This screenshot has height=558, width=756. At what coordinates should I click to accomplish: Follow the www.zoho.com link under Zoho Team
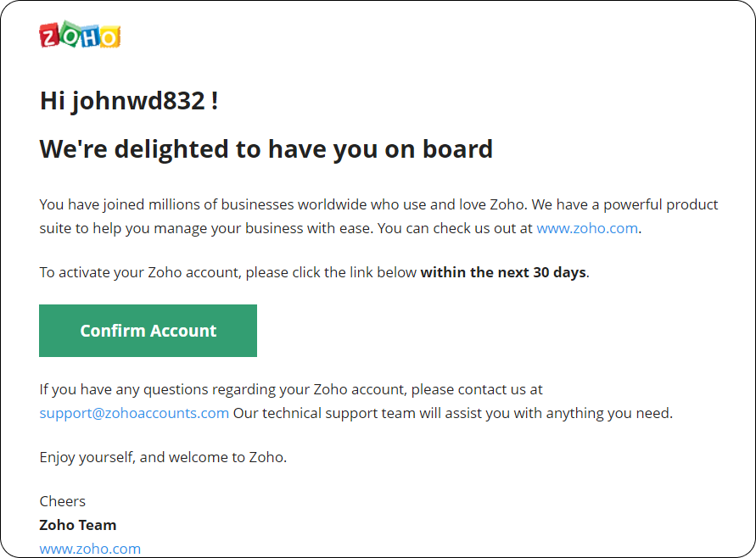click(x=90, y=549)
